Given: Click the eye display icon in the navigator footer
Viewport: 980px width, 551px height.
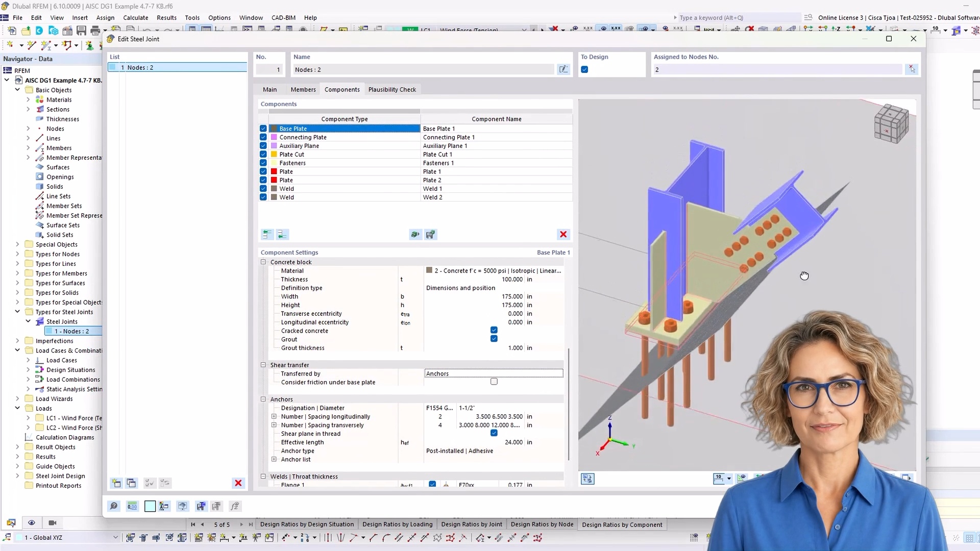Looking at the screenshot, I should (x=32, y=523).
